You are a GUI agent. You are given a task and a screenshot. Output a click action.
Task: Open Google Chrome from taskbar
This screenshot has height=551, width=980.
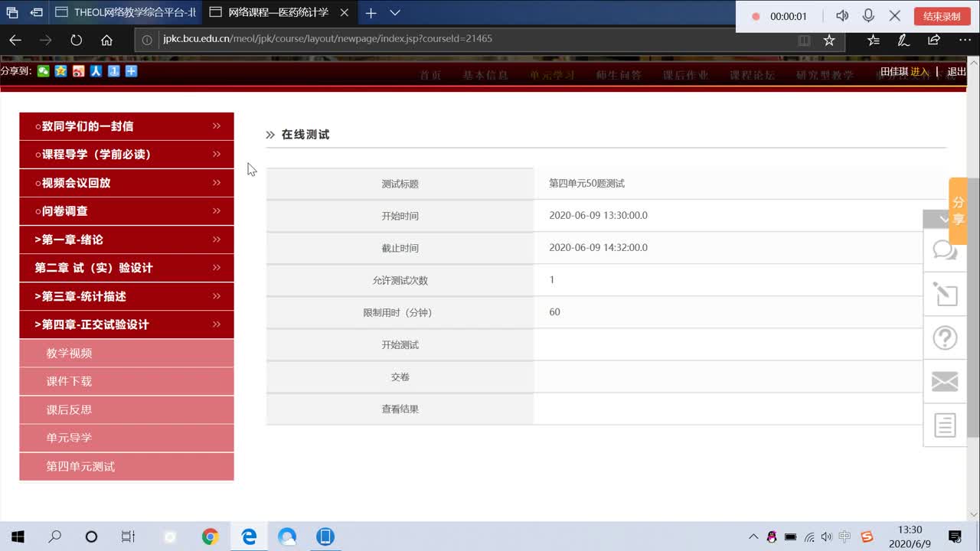[210, 536]
